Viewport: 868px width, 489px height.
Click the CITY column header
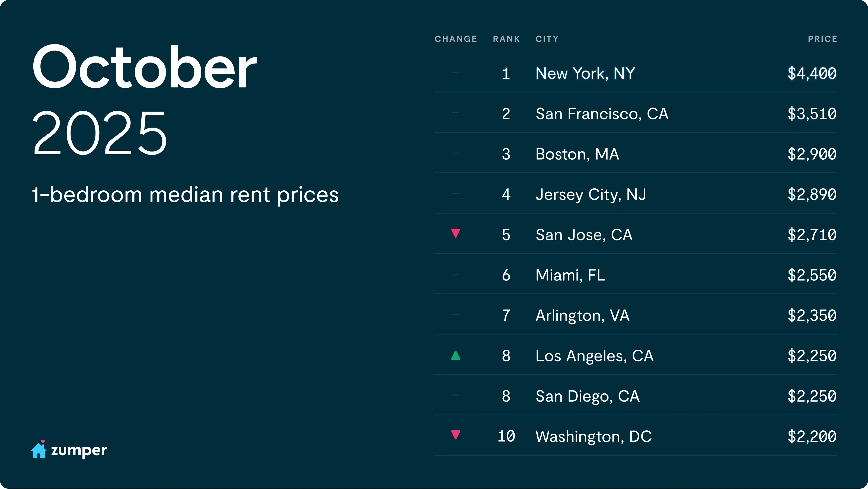[x=547, y=39]
